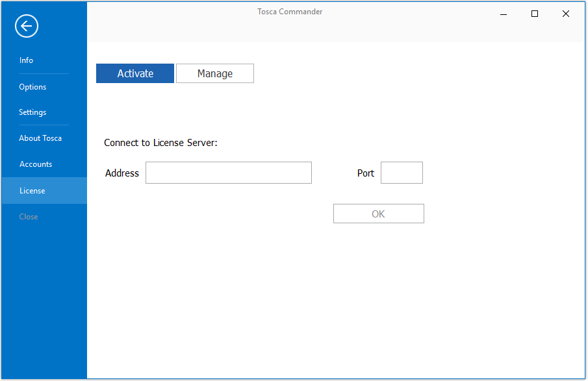588x381 pixels.
Task: Click the Tosca Commander title bar text
Action: coord(290,12)
